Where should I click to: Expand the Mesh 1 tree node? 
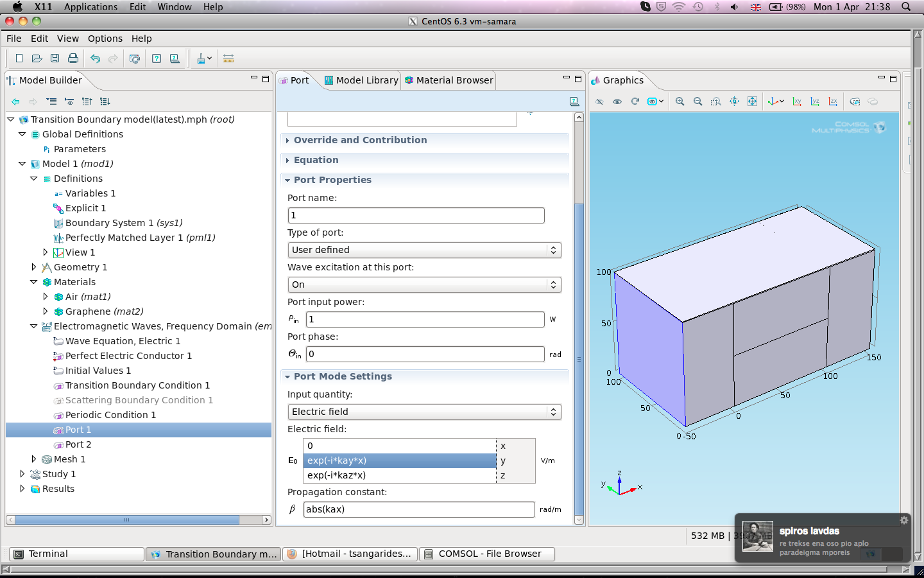click(x=34, y=459)
